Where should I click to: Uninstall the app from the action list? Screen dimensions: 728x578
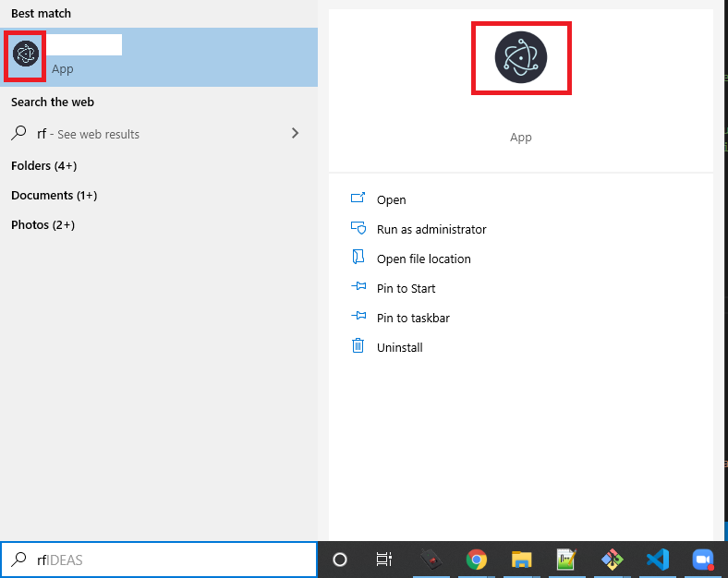coord(399,347)
